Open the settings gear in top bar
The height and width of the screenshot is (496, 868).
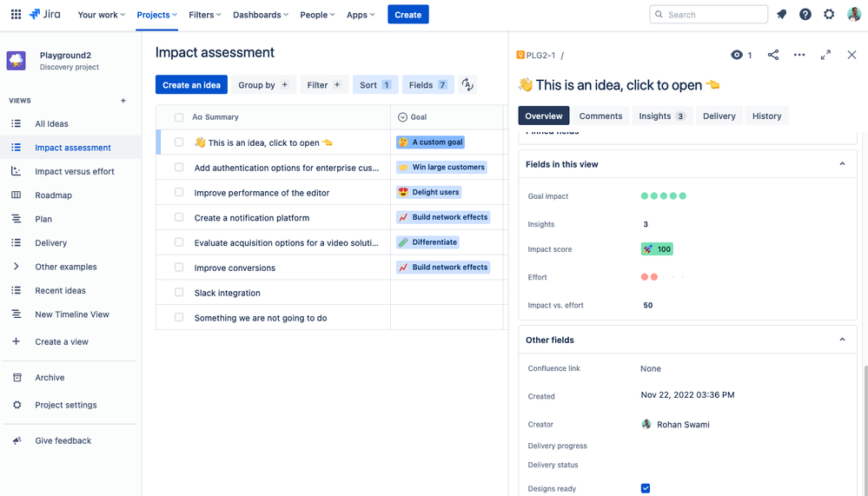point(829,15)
